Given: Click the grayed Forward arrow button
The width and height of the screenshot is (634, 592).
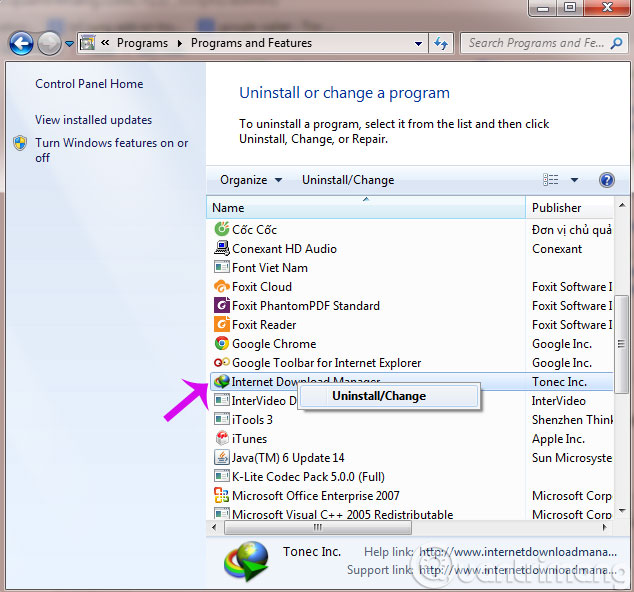Looking at the screenshot, I should coord(49,43).
